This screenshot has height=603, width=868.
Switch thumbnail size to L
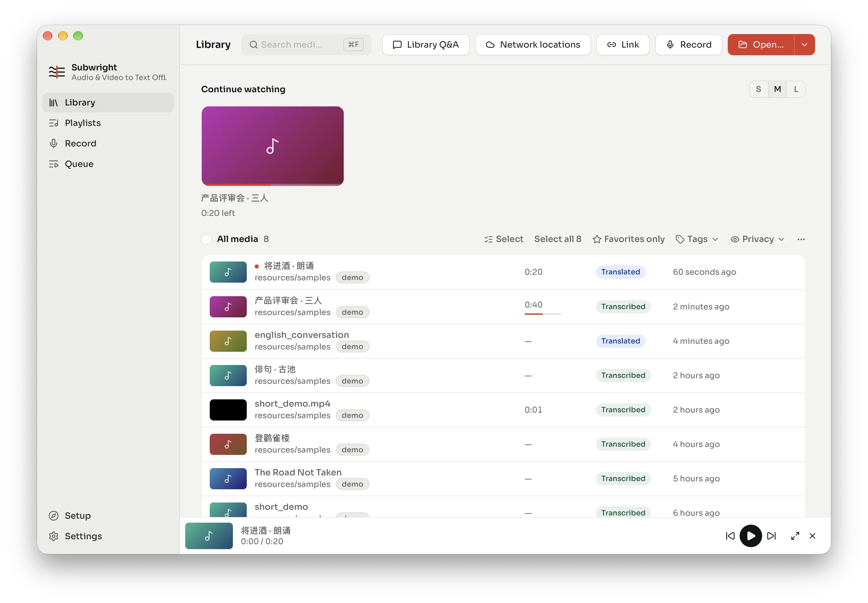pyautogui.click(x=796, y=89)
